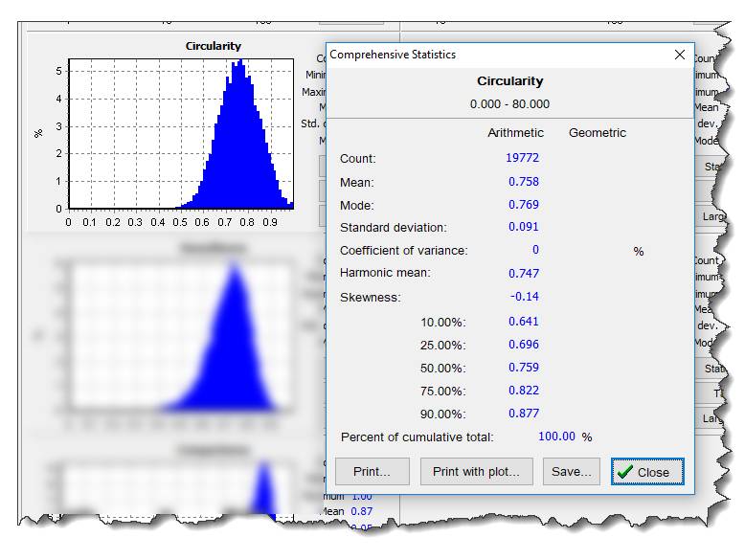
Task: Click the Arithmetic column header
Action: coord(515,132)
